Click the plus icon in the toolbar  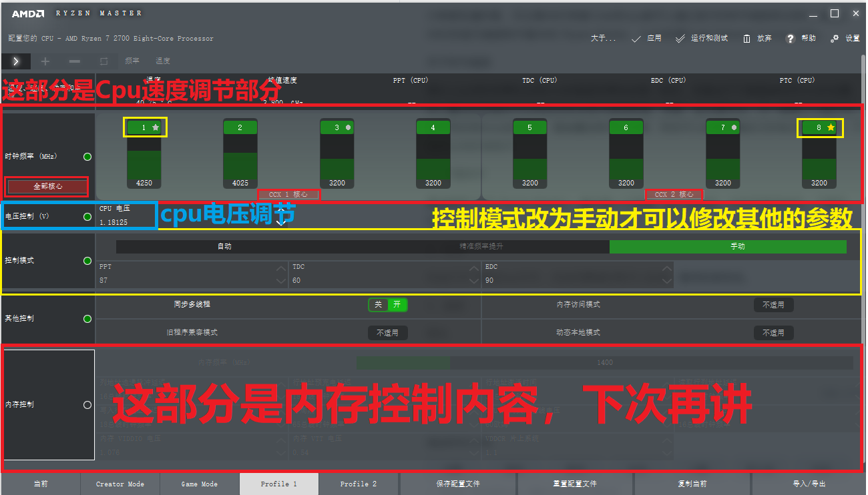point(45,61)
